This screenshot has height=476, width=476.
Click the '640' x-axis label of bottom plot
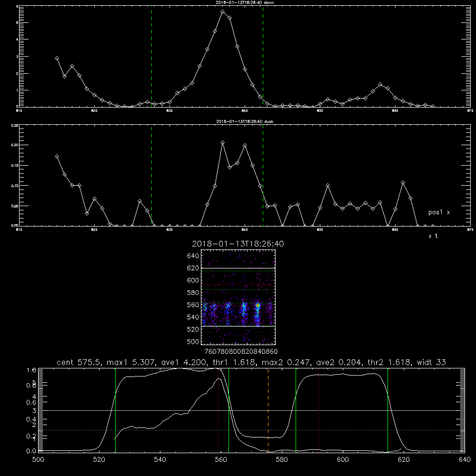point(465,460)
